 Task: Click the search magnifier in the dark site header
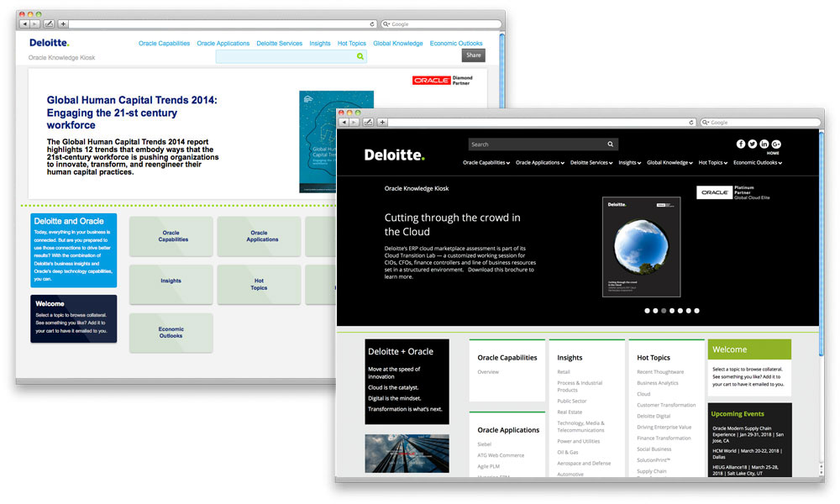610,144
